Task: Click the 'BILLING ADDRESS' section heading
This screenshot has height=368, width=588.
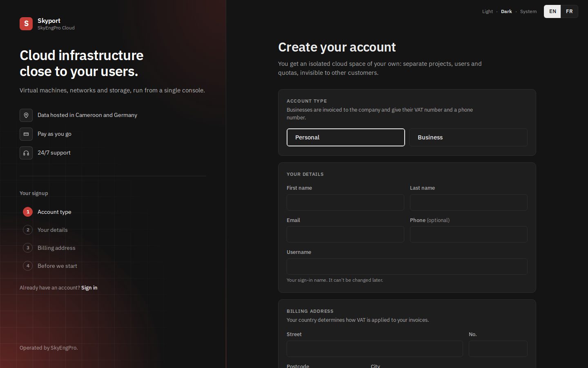Action: coord(310,311)
